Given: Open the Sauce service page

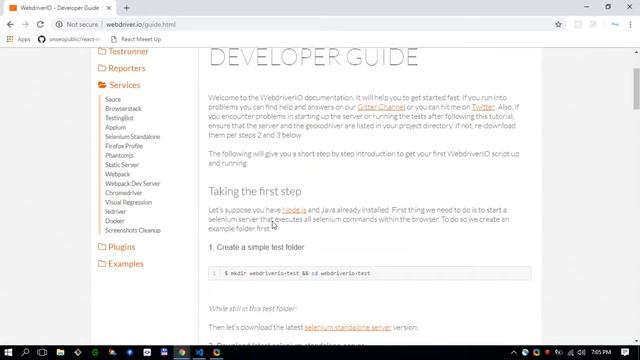Looking at the screenshot, I should [113, 99].
